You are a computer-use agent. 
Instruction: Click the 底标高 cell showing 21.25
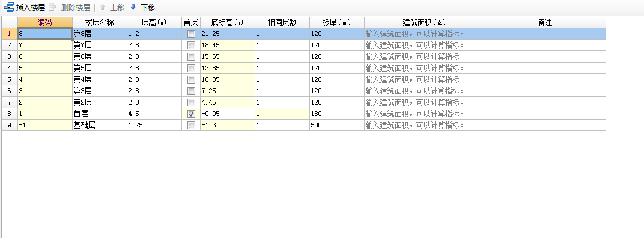[228, 34]
